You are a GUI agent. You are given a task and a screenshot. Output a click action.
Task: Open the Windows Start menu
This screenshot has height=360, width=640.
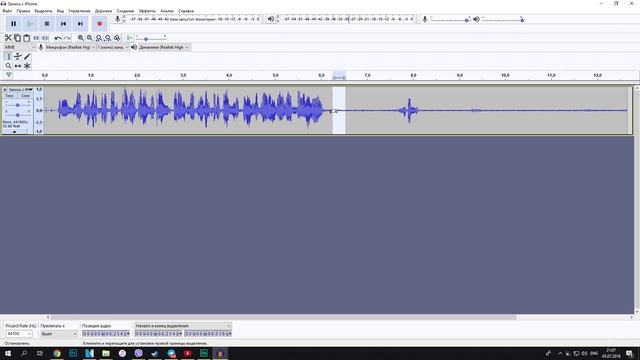(8, 353)
